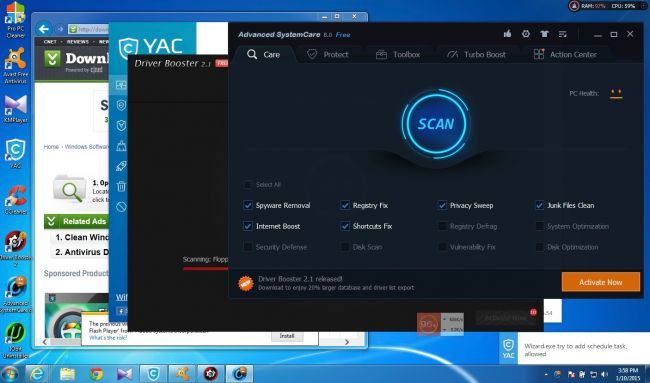
Task: Enable the Select All checkbox
Action: 247,184
